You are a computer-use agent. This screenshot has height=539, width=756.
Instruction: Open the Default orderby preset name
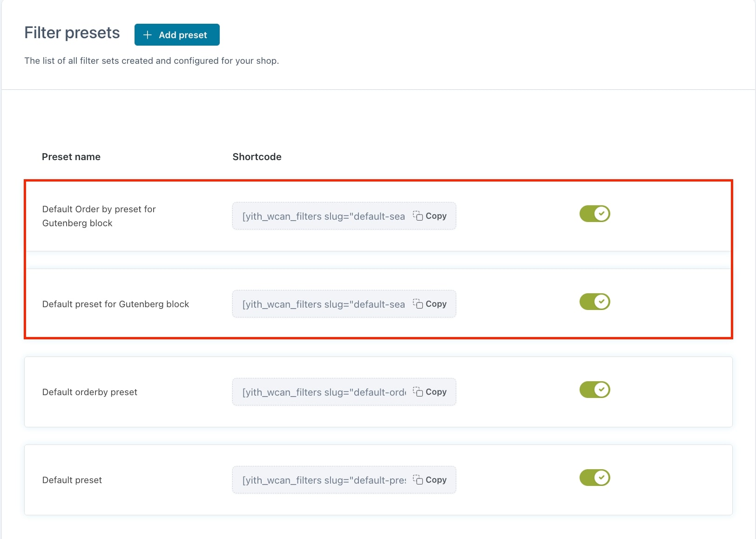[89, 392]
